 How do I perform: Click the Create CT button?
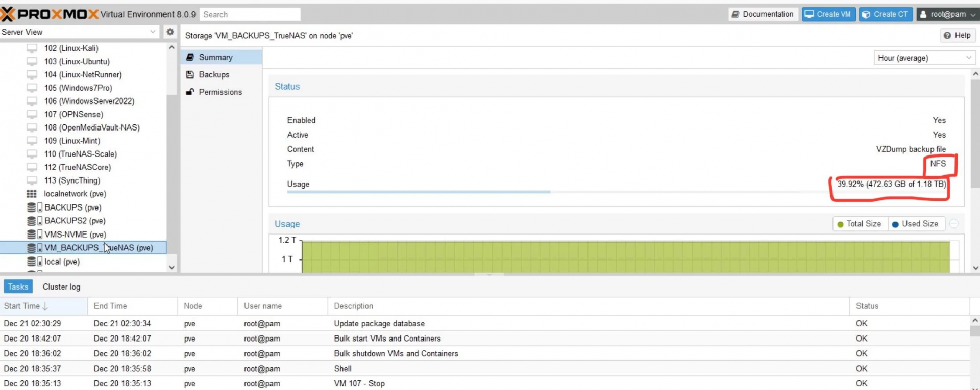click(x=886, y=14)
